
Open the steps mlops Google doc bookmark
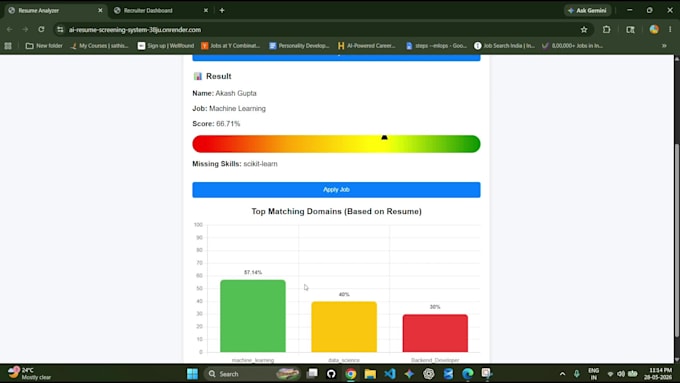coord(436,46)
